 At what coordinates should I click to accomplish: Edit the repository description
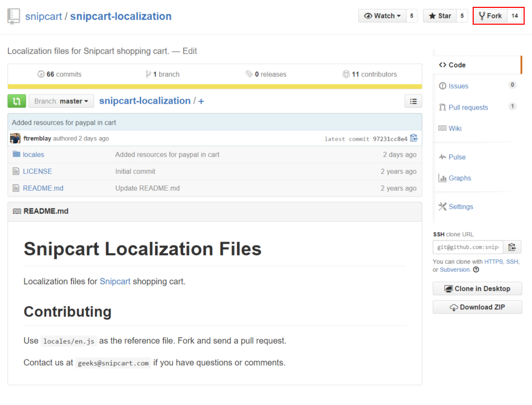click(x=190, y=51)
